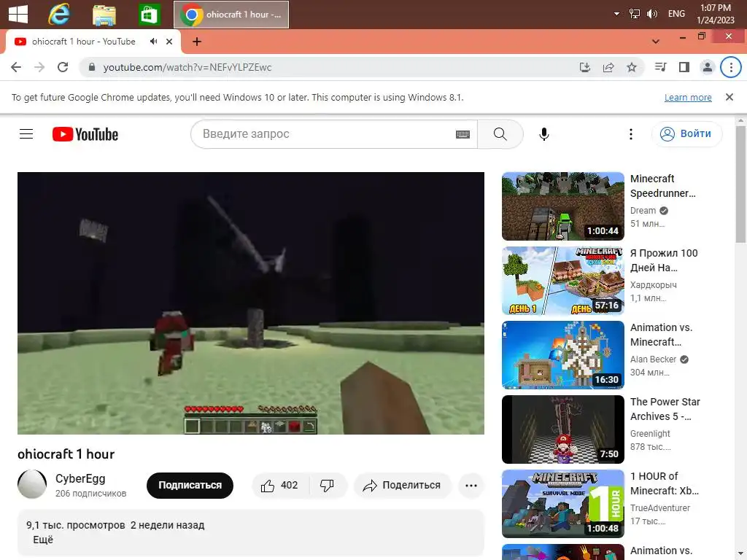
Task: Open Learn more update link
Action: (688, 97)
